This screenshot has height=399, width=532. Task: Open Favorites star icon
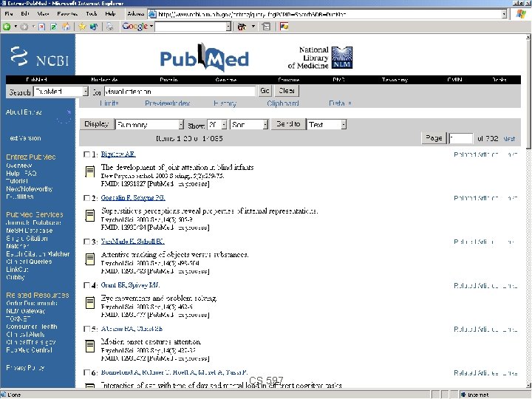click(x=82, y=27)
